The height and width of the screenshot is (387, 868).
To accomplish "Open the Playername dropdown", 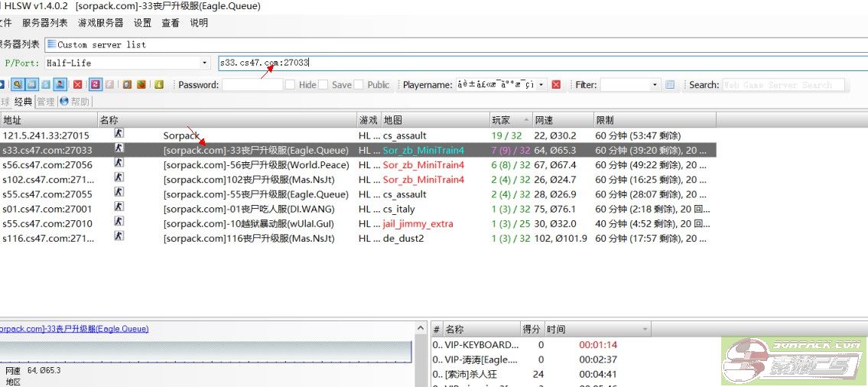I will click(541, 85).
